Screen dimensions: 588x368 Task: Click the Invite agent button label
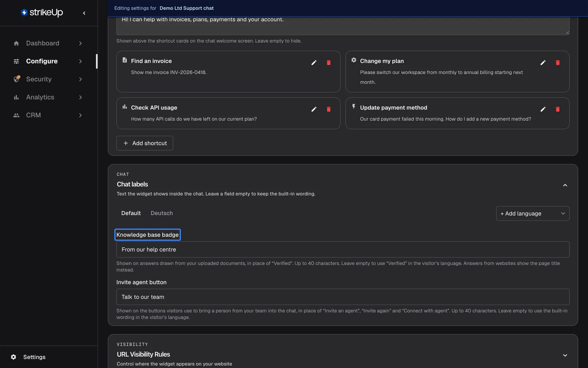141,282
